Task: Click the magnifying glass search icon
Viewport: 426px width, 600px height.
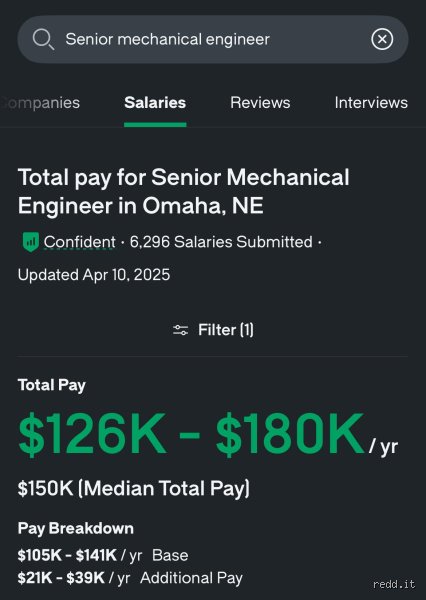Action: pyautogui.click(x=43, y=39)
